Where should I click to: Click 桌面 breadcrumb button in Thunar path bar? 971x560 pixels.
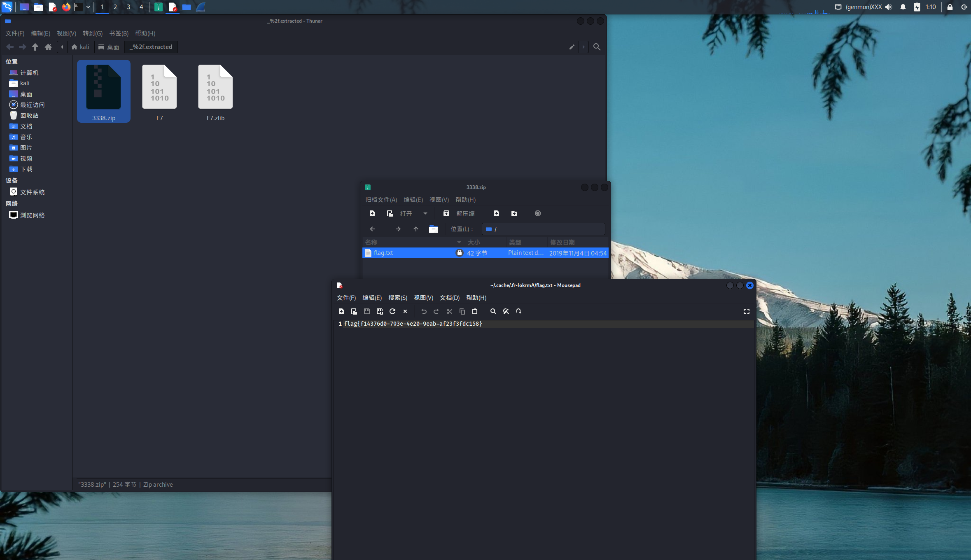click(109, 47)
